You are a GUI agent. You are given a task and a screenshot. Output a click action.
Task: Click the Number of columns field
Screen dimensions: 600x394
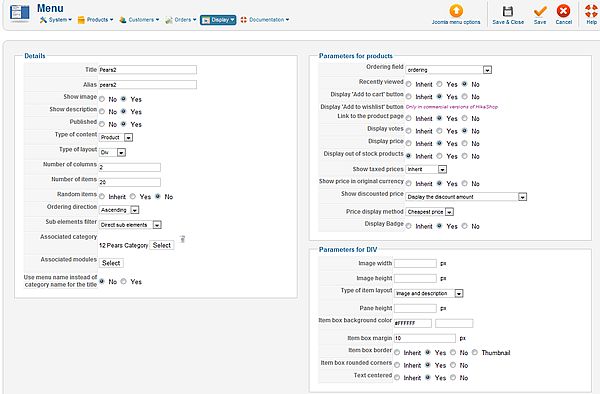click(130, 167)
